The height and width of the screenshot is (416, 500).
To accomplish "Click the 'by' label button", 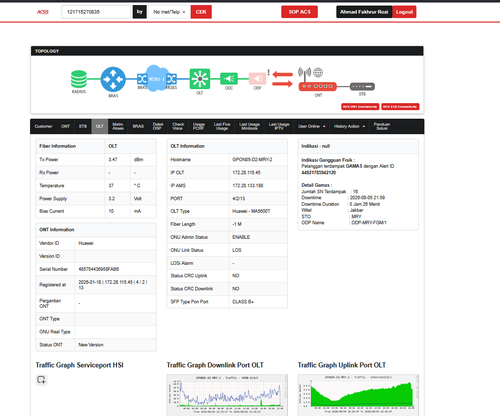I will coord(139,12).
